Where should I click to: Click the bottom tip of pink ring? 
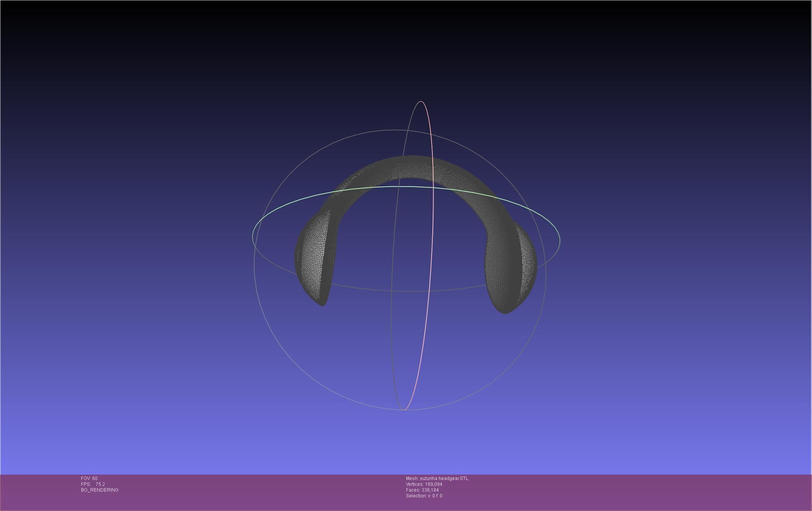tap(404, 410)
